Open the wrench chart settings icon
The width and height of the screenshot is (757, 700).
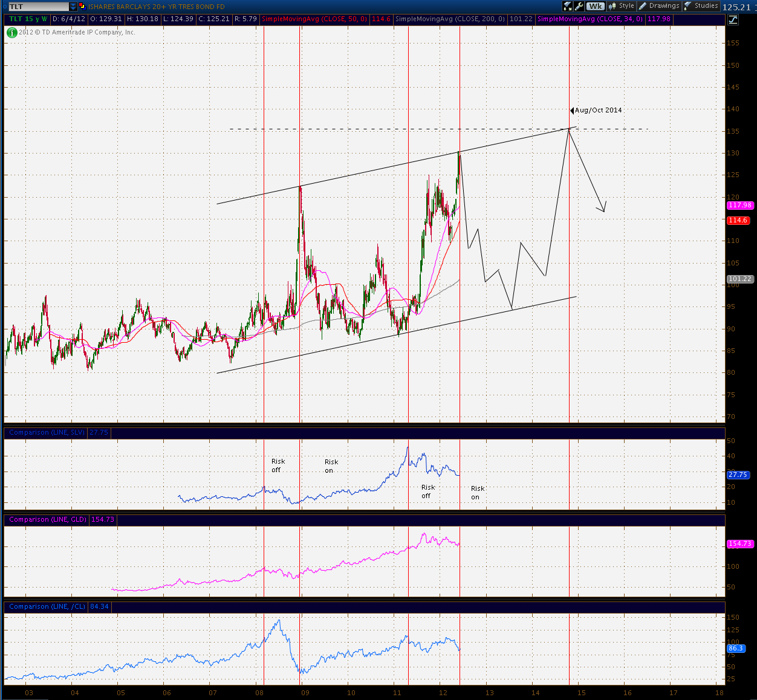tap(579, 6)
